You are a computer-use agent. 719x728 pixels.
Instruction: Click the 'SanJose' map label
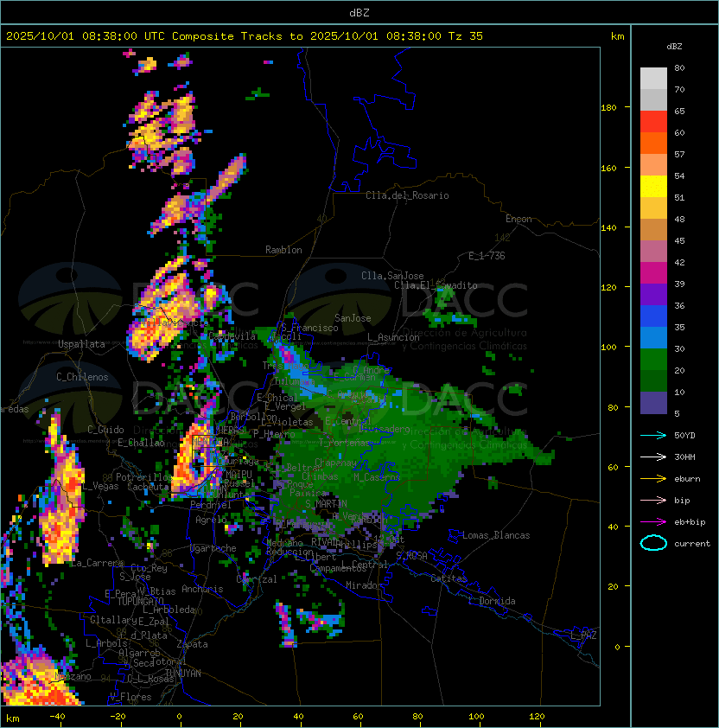(x=353, y=318)
